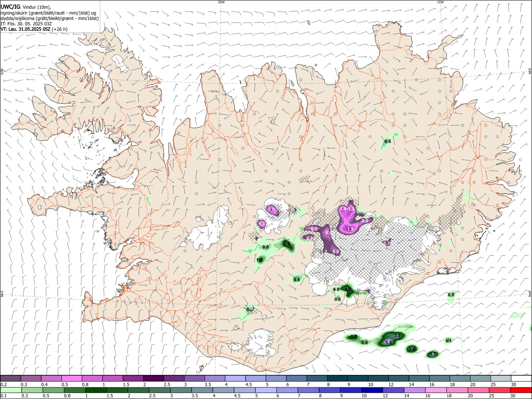Viewport: 532px width, 399px height.
Task: Click the red 30 mm swatch in the rain scale
Action: pos(522,390)
